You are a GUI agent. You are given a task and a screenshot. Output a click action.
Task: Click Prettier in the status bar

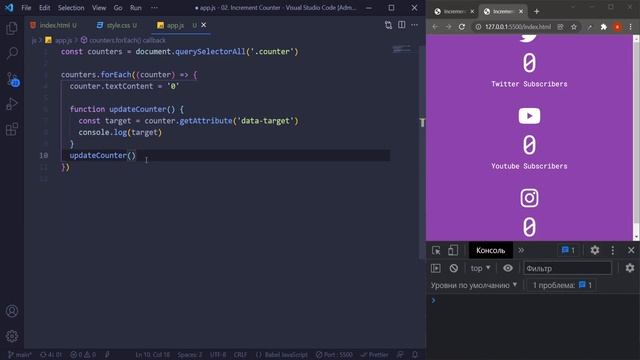(x=375, y=355)
